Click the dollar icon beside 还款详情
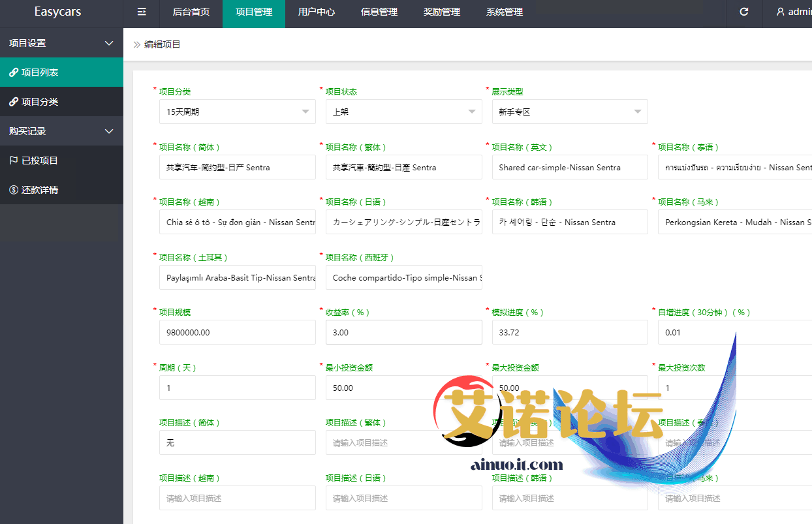 tap(14, 190)
